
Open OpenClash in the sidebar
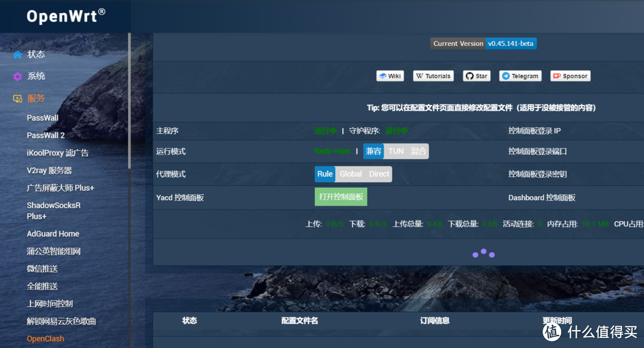click(x=45, y=339)
